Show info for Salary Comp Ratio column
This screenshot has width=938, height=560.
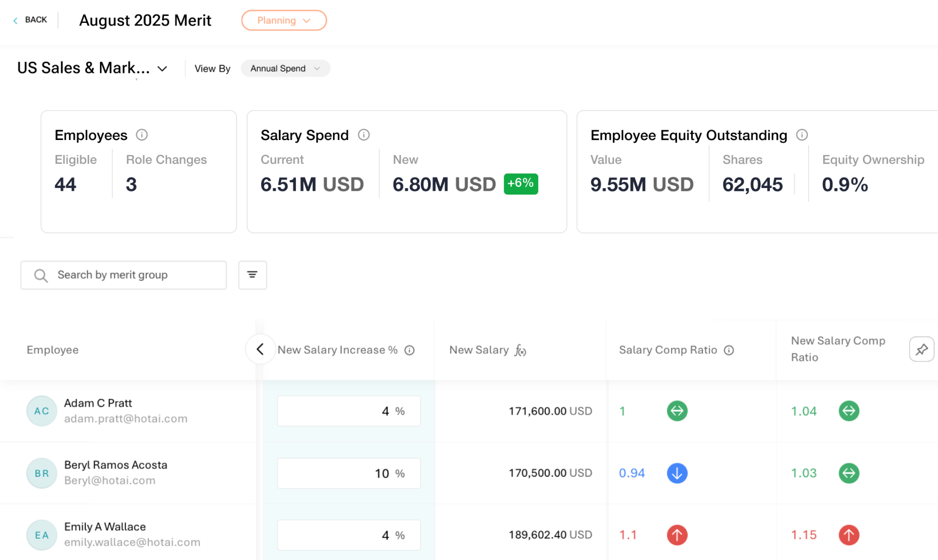pos(729,350)
